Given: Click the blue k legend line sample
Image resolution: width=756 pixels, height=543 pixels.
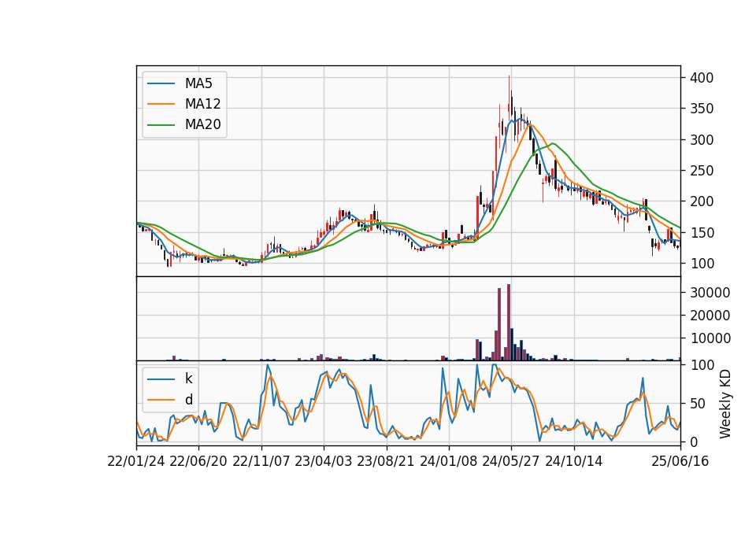Looking at the screenshot, I should point(161,379).
